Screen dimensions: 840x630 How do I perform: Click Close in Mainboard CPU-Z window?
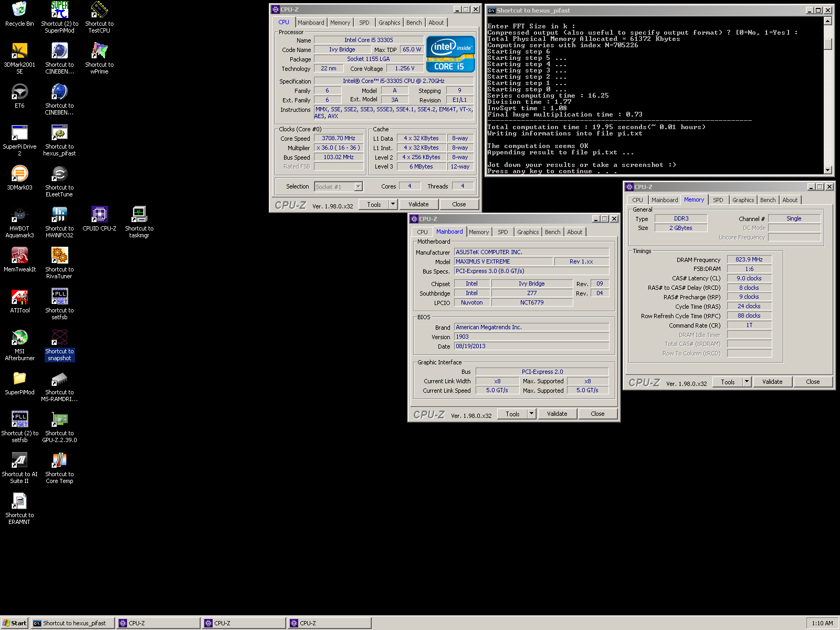[597, 414]
